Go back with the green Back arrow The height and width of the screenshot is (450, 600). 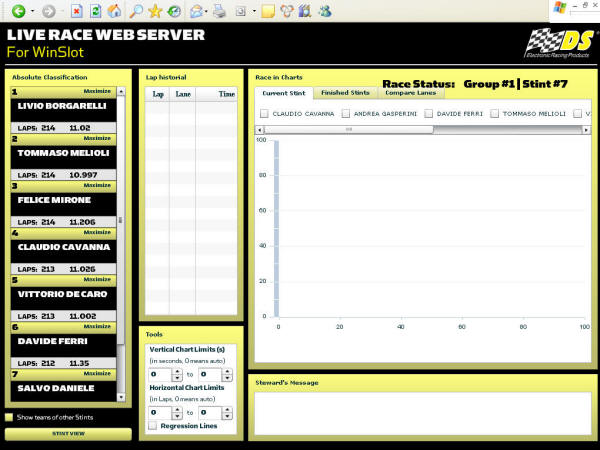click(x=18, y=11)
